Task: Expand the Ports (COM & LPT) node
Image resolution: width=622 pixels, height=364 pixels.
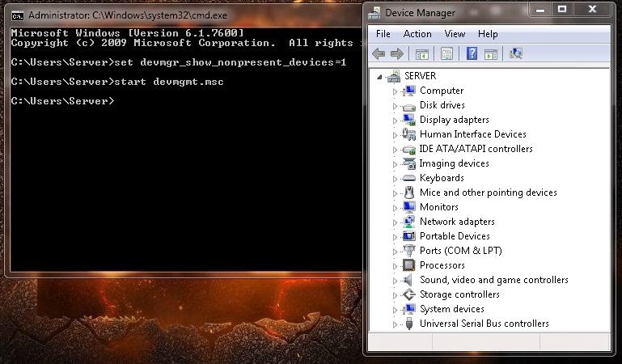Action: coord(395,252)
